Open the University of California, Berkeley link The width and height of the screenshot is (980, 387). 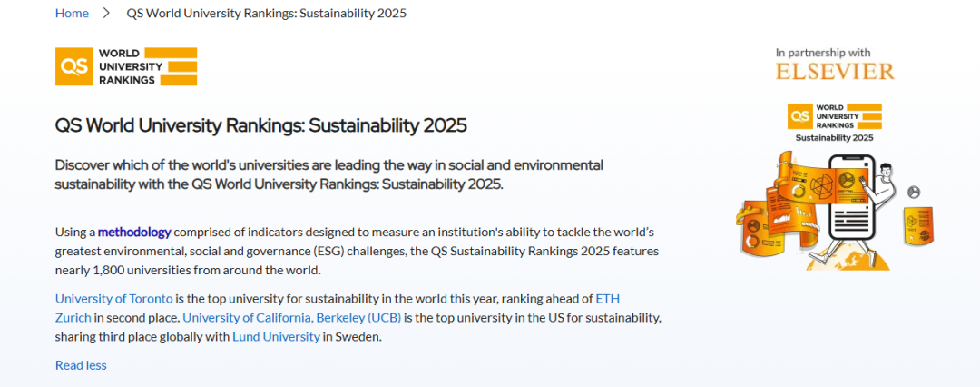(291, 317)
